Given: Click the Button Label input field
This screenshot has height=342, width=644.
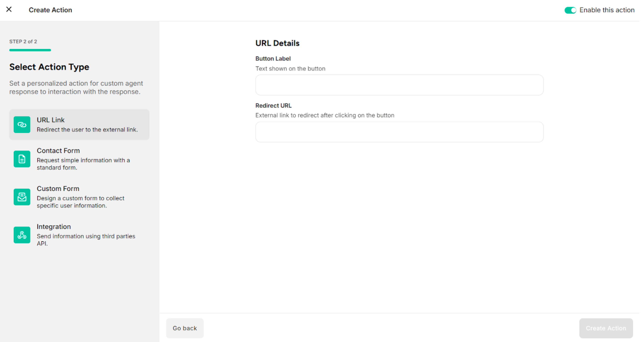Looking at the screenshot, I should 399,85.
